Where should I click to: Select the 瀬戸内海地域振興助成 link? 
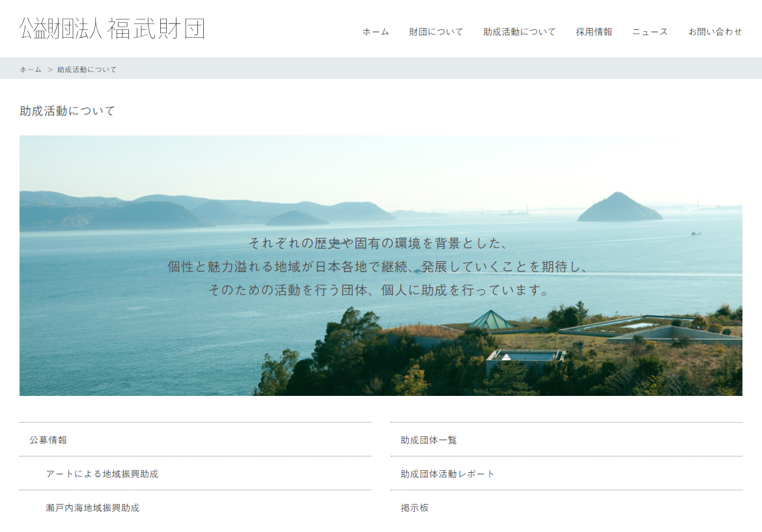[x=92, y=508]
